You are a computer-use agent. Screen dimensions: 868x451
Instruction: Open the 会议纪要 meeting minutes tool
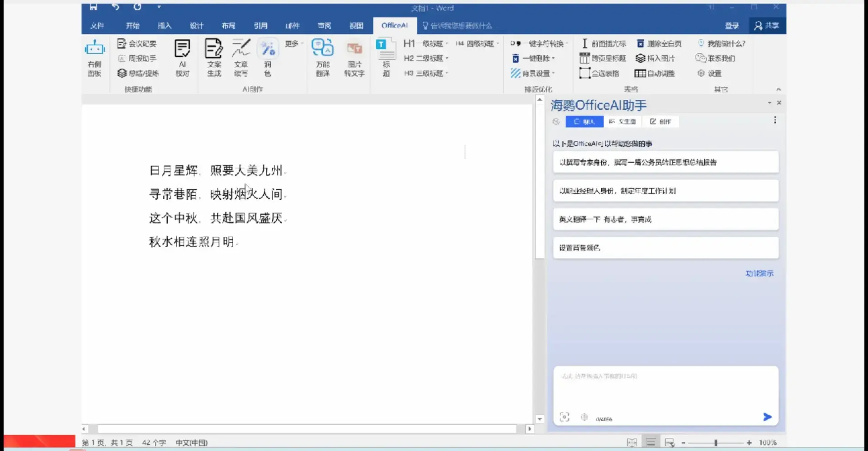[x=136, y=43]
